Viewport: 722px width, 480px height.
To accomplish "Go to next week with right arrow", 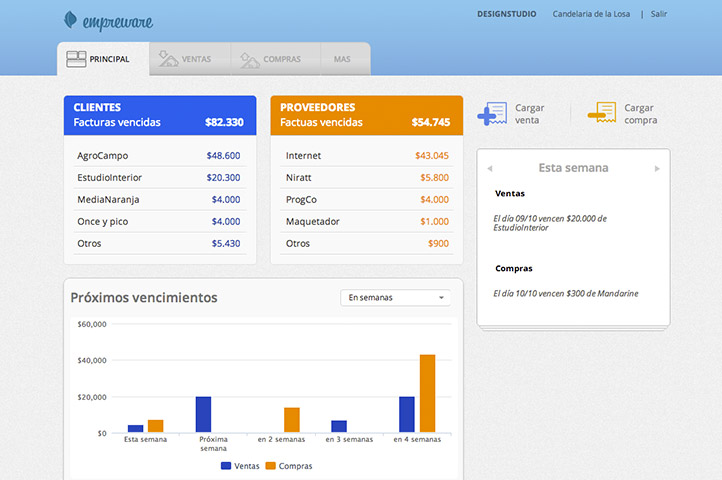I will pyautogui.click(x=657, y=168).
